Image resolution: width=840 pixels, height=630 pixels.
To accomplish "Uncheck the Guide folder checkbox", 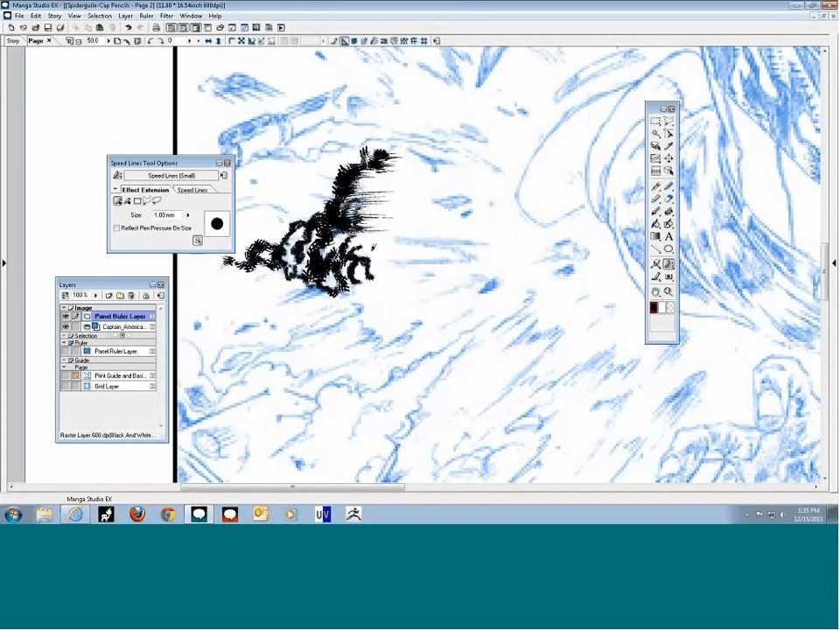I will [x=72, y=360].
